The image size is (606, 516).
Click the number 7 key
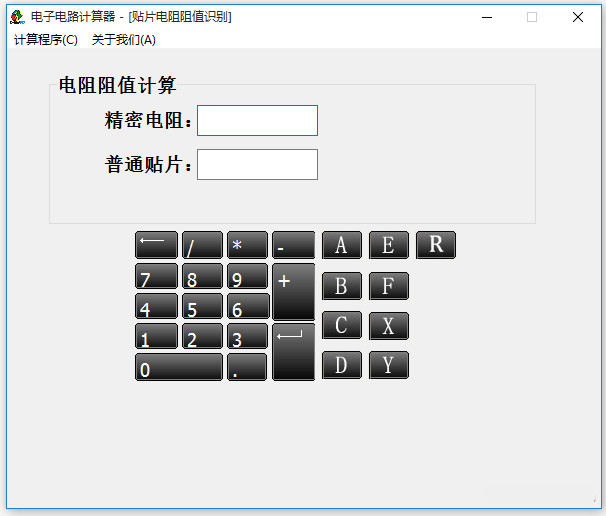coord(157,276)
